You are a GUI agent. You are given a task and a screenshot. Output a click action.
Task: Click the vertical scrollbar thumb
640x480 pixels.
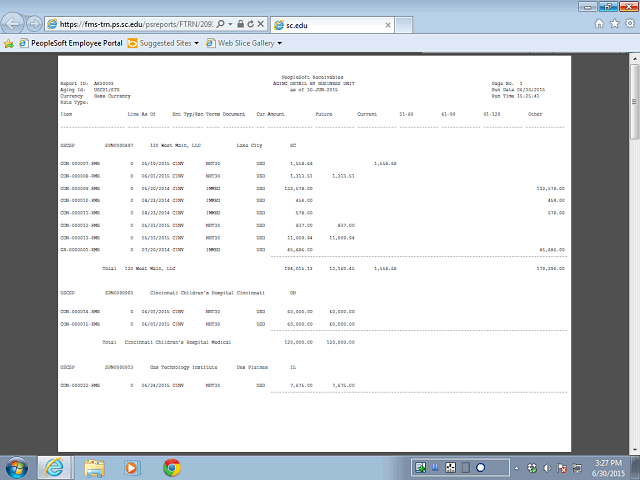click(635, 102)
